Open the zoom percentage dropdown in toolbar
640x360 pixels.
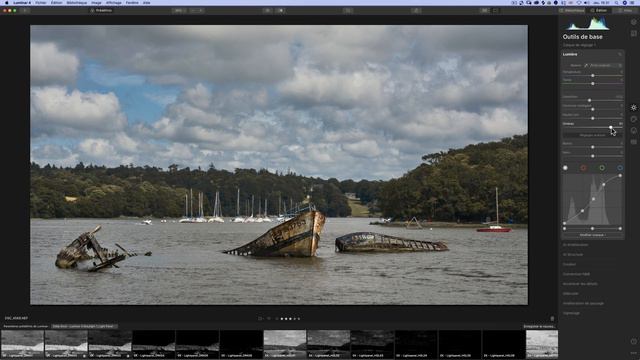pos(178,11)
